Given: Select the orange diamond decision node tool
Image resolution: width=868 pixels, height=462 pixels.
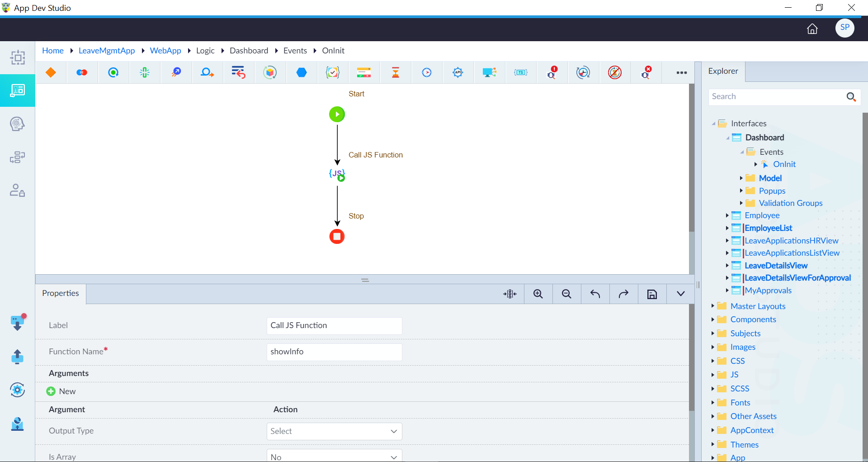Looking at the screenshot, I should [x=51, y=72].
